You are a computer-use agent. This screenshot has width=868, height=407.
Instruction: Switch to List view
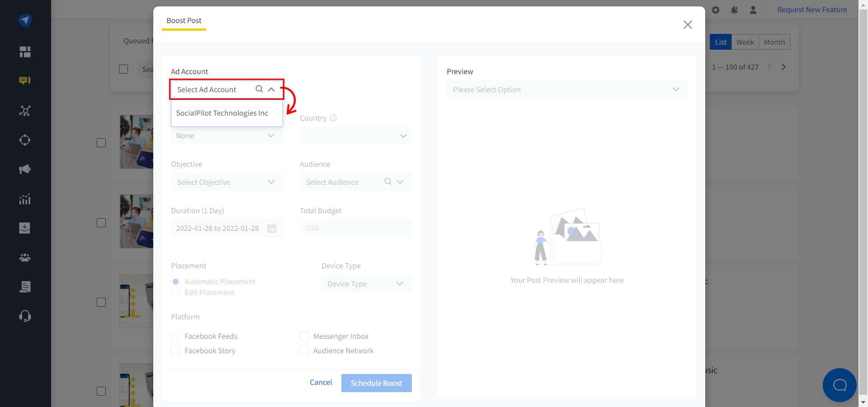tap(721, 42)
